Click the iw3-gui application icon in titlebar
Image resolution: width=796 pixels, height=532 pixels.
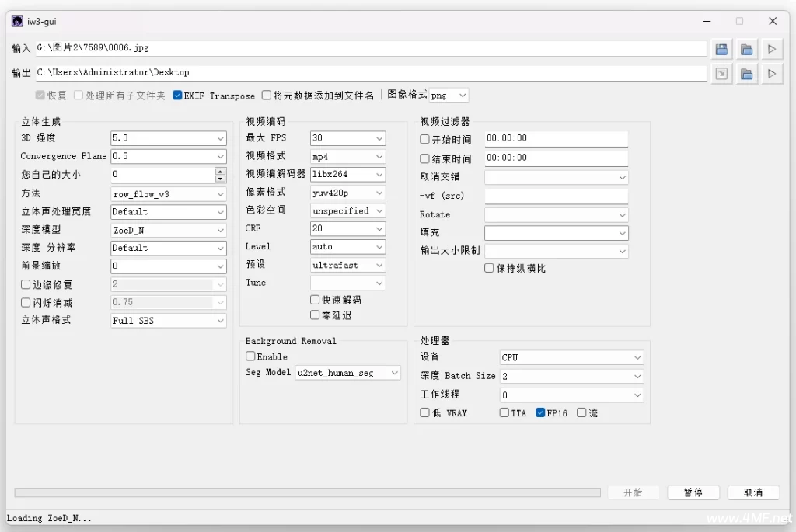coord(16,21)
